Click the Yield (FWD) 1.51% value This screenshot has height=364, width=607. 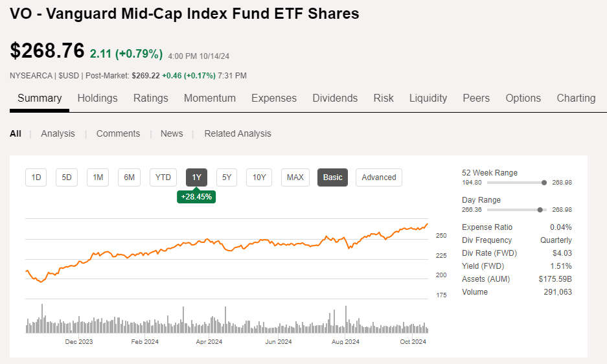coord(561,266)
